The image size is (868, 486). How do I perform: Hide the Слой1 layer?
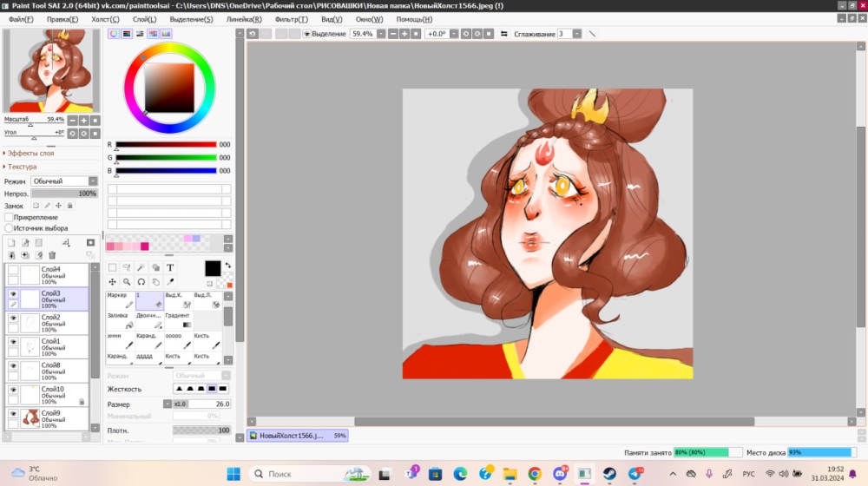(13, 342)
